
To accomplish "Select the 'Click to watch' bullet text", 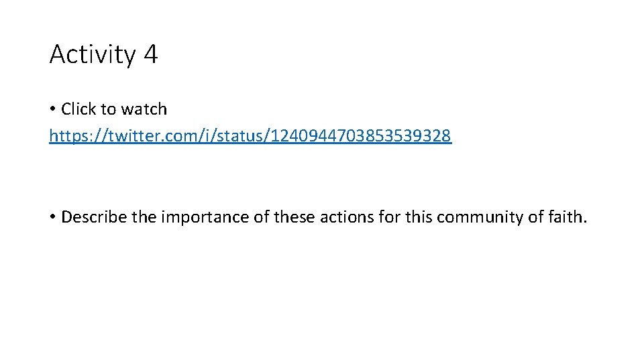I will pos(114,109).
